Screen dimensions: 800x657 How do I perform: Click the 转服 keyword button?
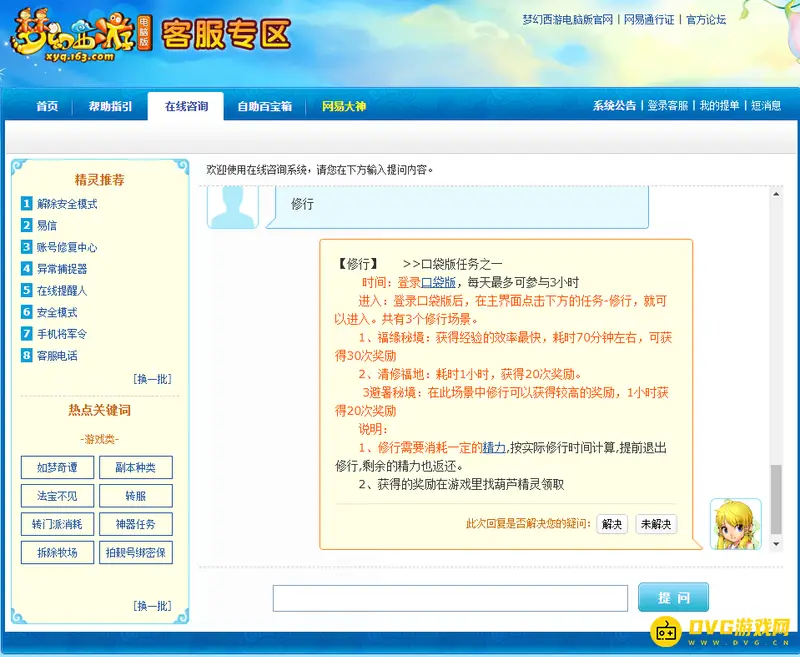click(136, 496)
